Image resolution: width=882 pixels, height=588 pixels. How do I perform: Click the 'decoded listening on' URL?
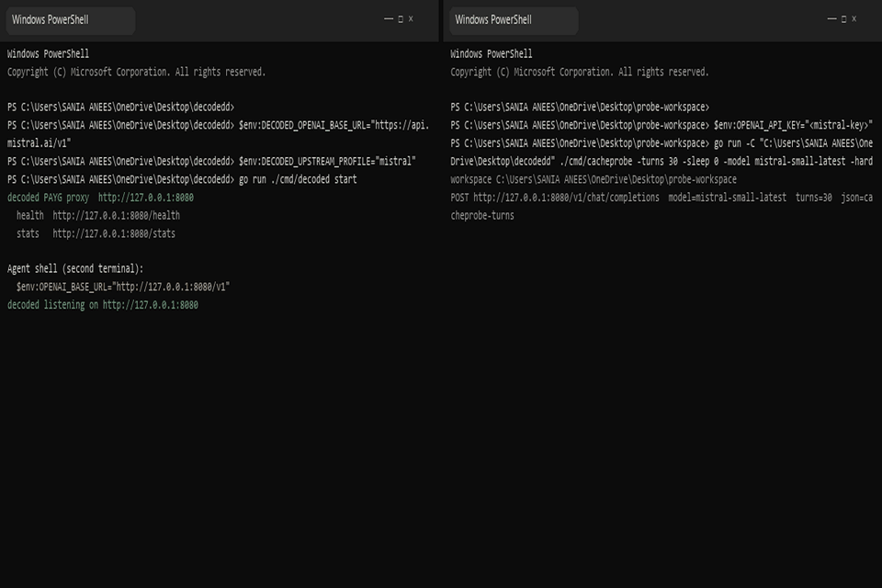pos(150,305)
